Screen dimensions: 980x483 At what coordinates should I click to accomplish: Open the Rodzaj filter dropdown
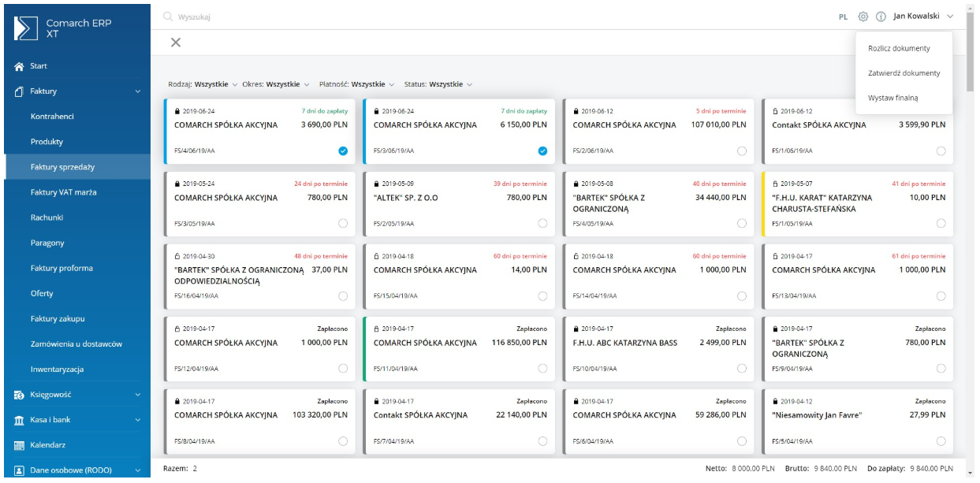coord(202,84)
